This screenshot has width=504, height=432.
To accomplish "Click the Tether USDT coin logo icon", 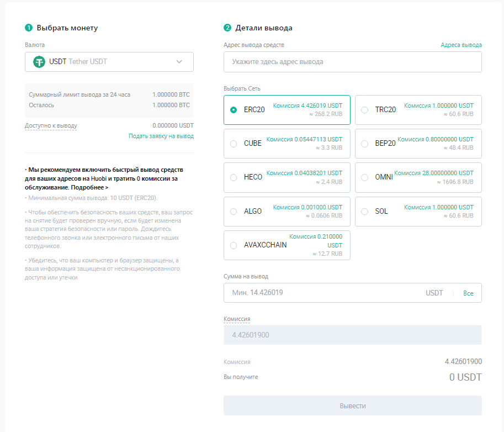I will [x=39, y=62].
